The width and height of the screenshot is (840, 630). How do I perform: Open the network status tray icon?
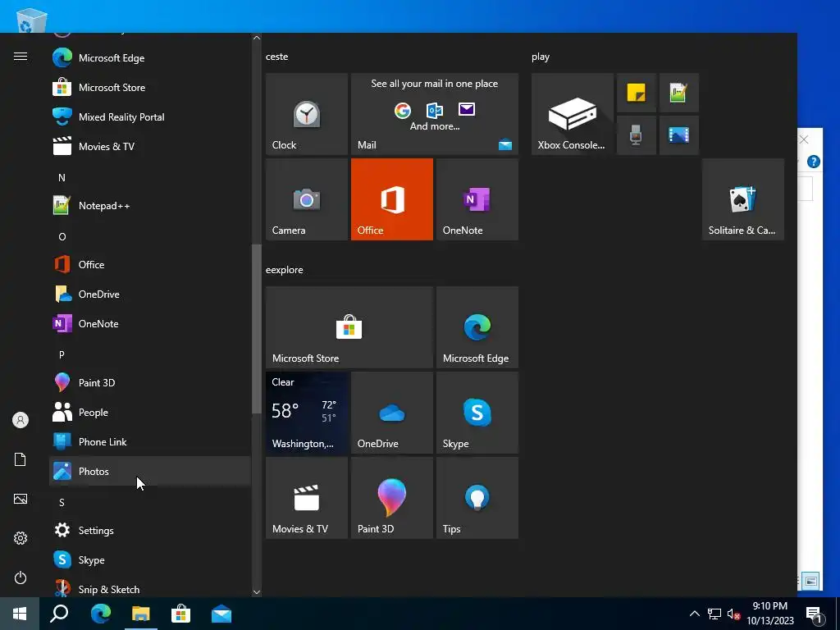714,614
